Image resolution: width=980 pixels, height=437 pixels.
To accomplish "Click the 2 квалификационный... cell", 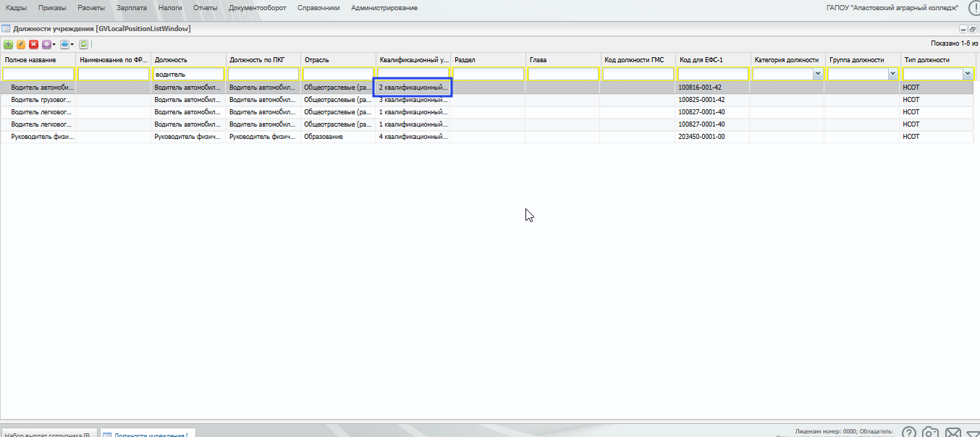I will (413, 88).
